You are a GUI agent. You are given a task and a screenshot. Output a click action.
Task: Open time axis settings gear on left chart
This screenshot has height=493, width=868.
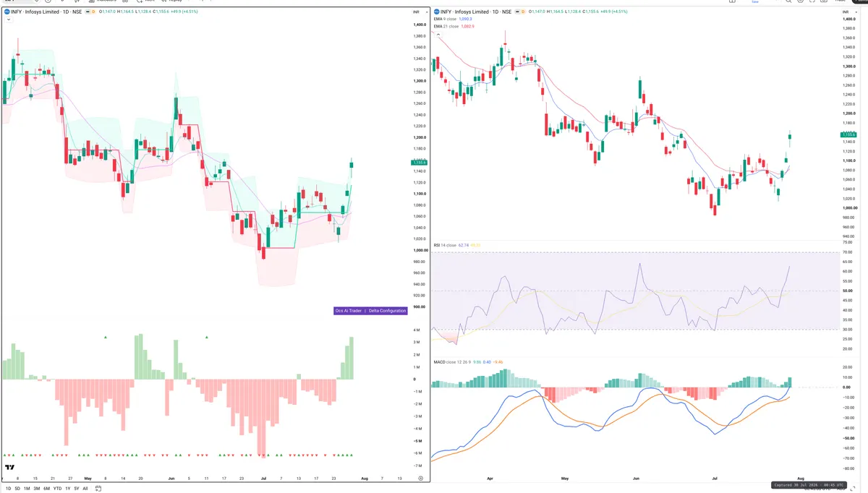coord(421,479)
